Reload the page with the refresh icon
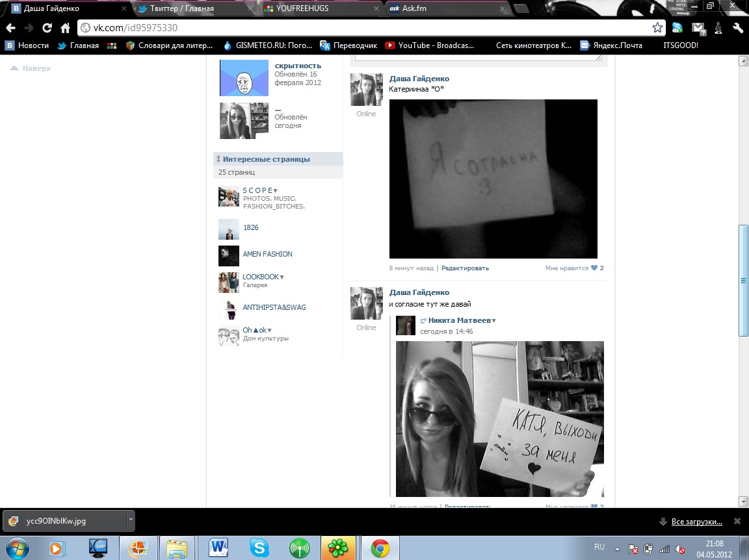 (47, 28)
